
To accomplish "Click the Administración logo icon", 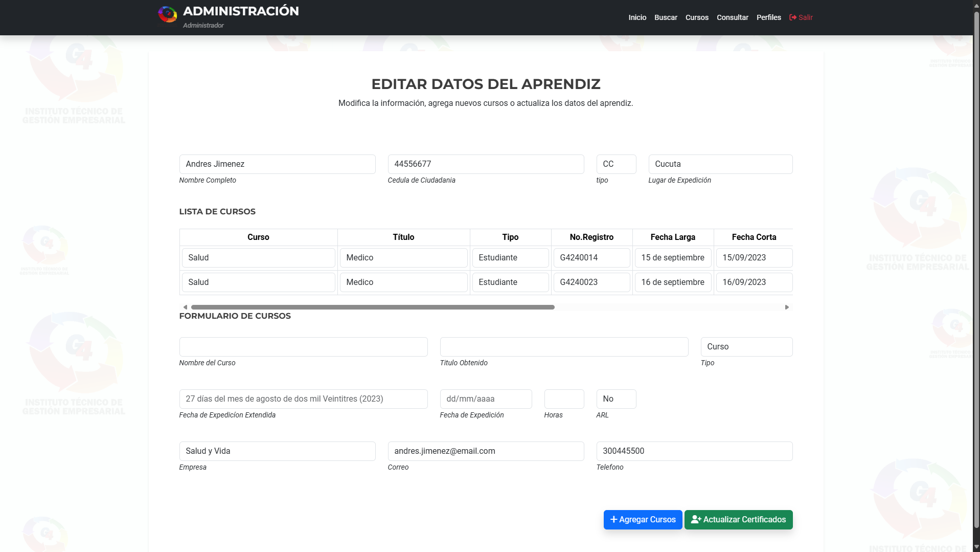I will [168, 14].
